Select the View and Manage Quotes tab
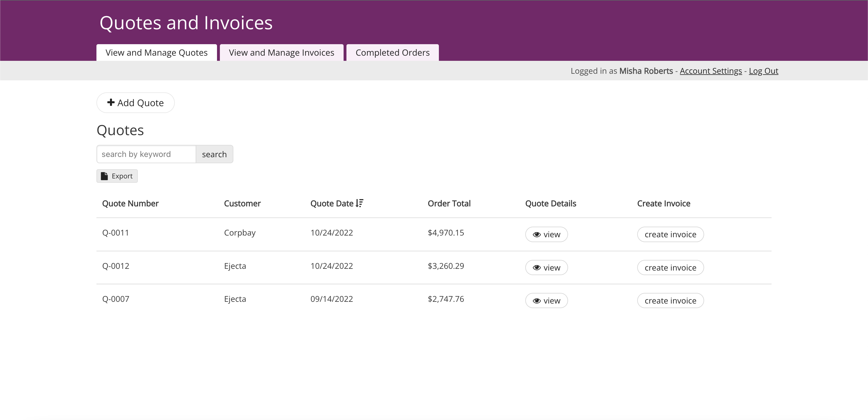The height and width of the screenshot is (420, 868). [156, 53]
